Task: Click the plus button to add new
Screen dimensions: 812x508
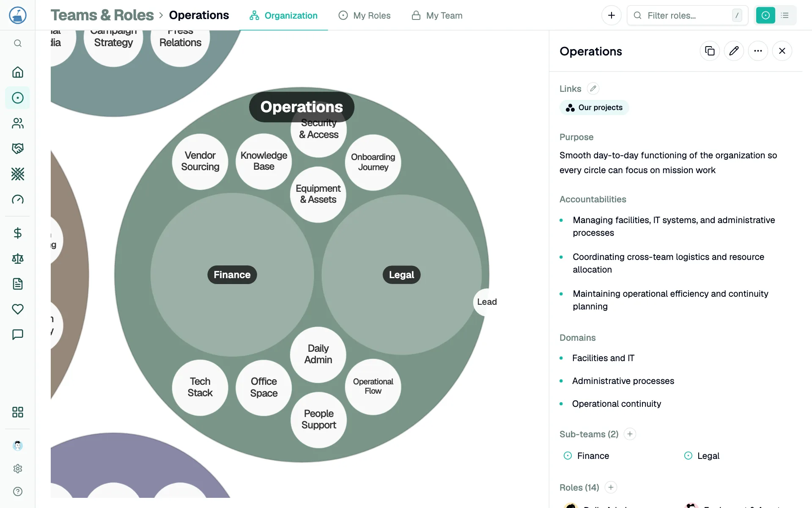Action: [x=612, y=16]
